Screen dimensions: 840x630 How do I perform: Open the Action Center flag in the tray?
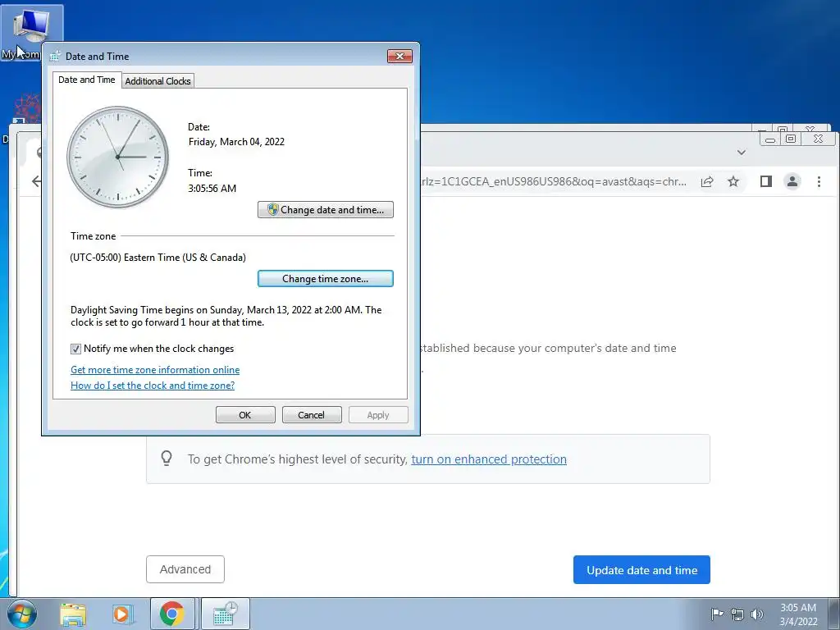[717, 614]
